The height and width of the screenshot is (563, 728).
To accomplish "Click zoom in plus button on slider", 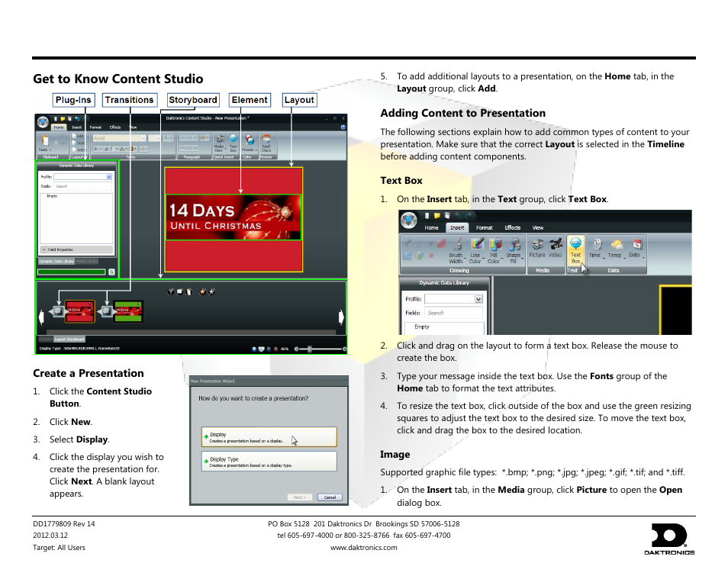I will point(344,349).
